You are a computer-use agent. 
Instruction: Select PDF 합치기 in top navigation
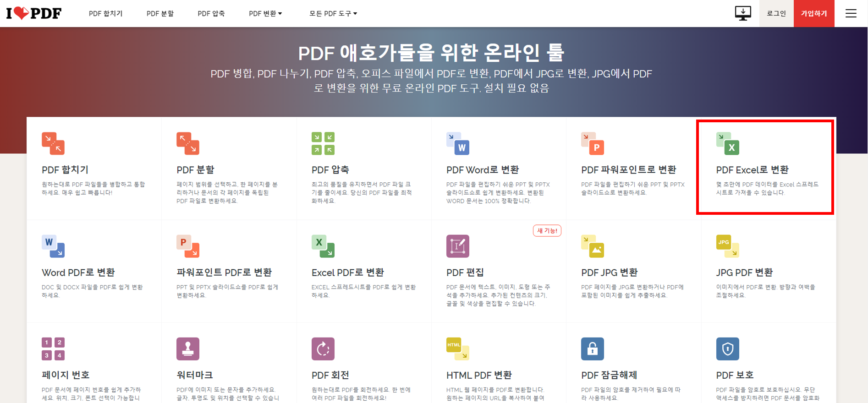[106, 13]
